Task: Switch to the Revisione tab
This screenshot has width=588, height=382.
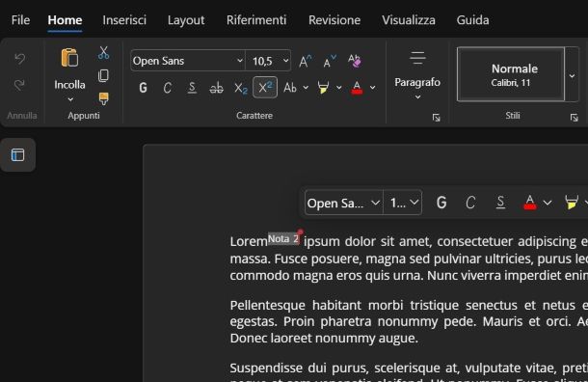Action: [x=334, y=20]
